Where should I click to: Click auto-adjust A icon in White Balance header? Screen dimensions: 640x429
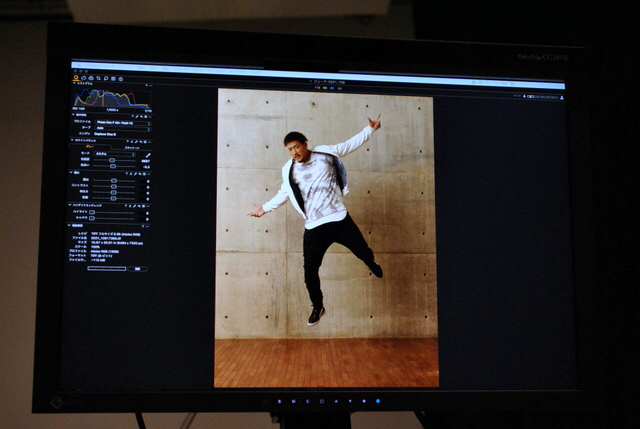[132, 142]
